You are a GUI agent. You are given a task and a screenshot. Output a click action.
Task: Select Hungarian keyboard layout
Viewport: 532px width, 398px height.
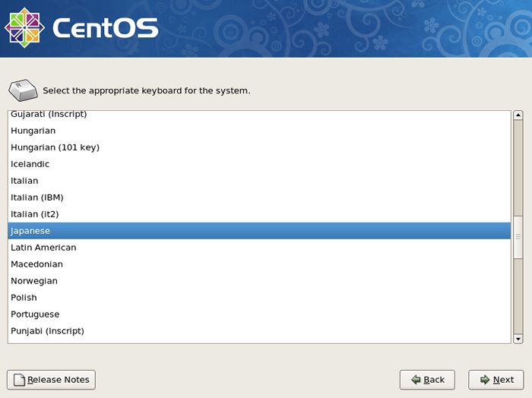tap(259, 131)
